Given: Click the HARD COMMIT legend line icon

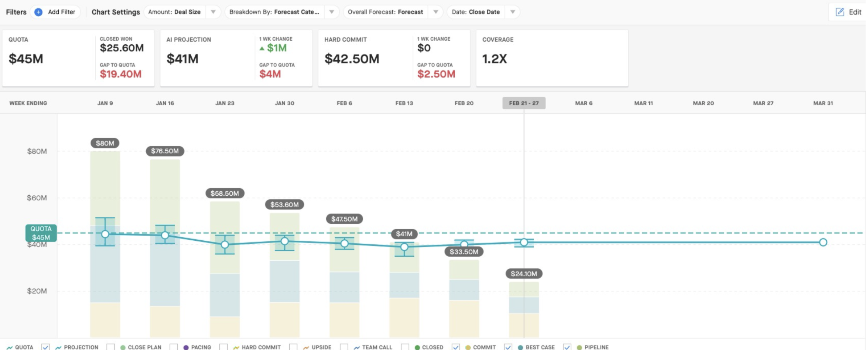Looking at the screenshot, I should [236, 347].
